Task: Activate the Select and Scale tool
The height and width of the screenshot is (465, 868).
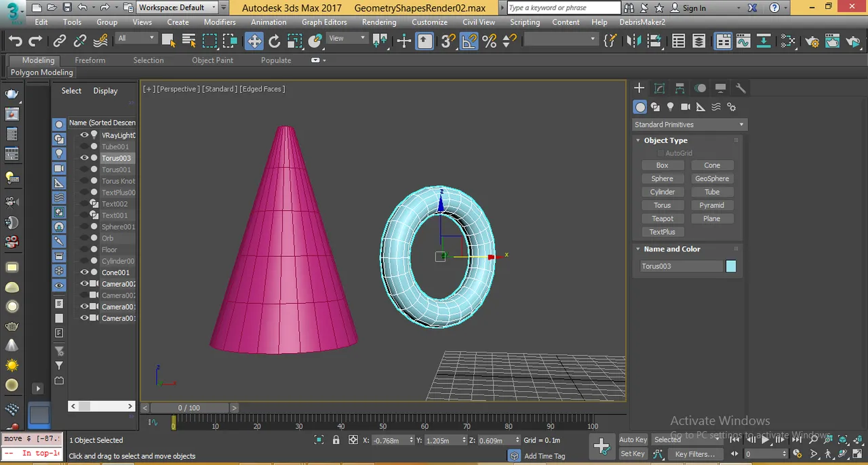Action: tap(294, 41)
